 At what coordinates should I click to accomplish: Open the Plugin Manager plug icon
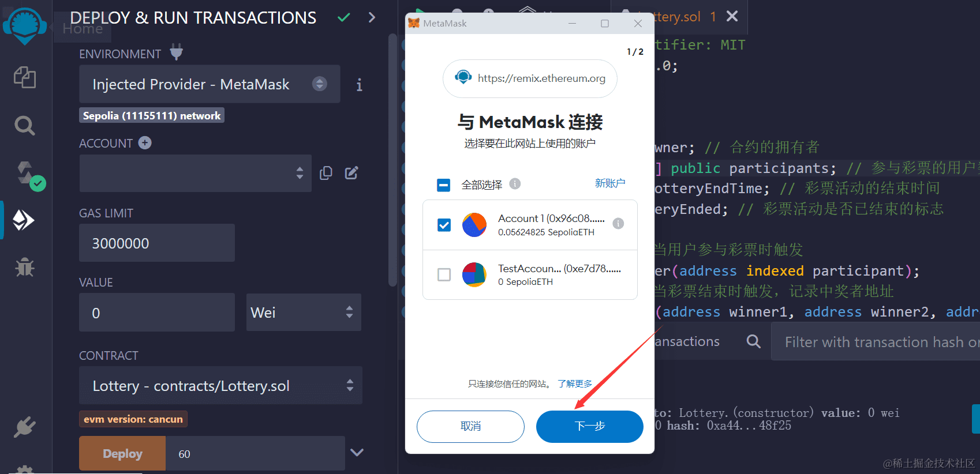pos(25,427)
